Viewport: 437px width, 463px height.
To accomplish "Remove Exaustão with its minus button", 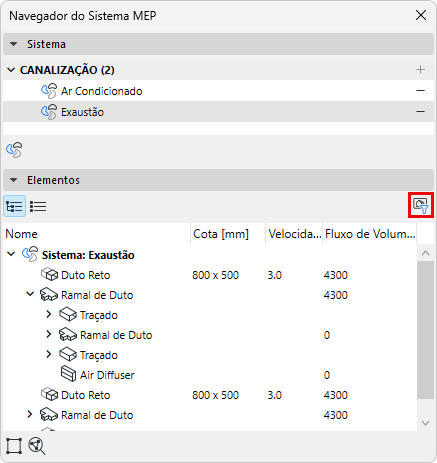I will (420, 112).
